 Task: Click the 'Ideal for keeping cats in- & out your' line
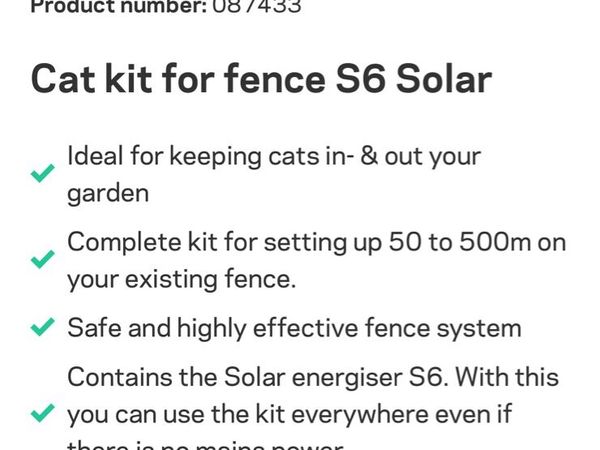click(x=274, y=157)
